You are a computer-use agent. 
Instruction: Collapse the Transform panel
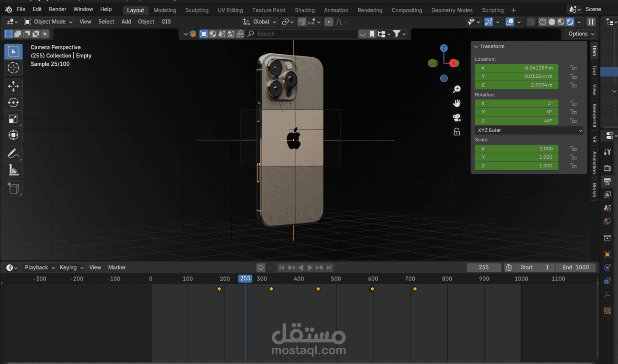pyautogui.click(x=476, y=46)
